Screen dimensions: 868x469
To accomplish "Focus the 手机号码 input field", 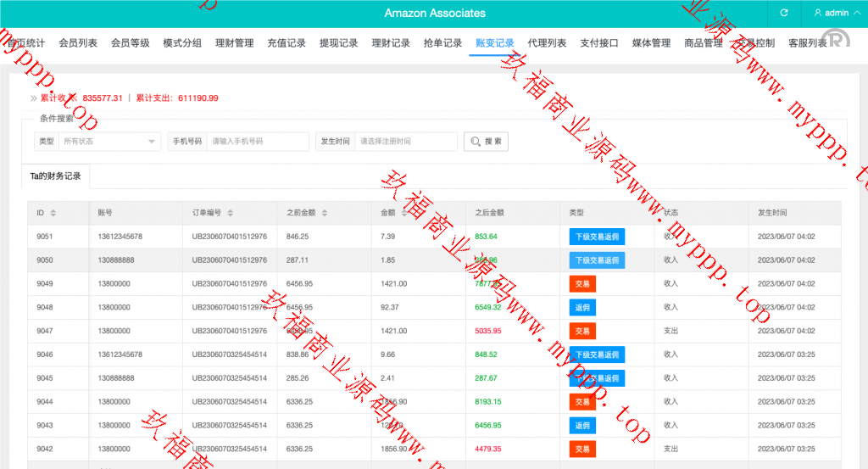I will tap(258, 142).
